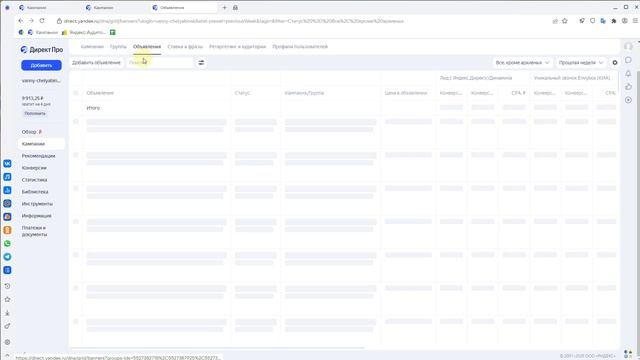This screenshot has height=360, width=640.
Task: Open green spreadsheet bookmark icon
Action: tap(113, 32)
